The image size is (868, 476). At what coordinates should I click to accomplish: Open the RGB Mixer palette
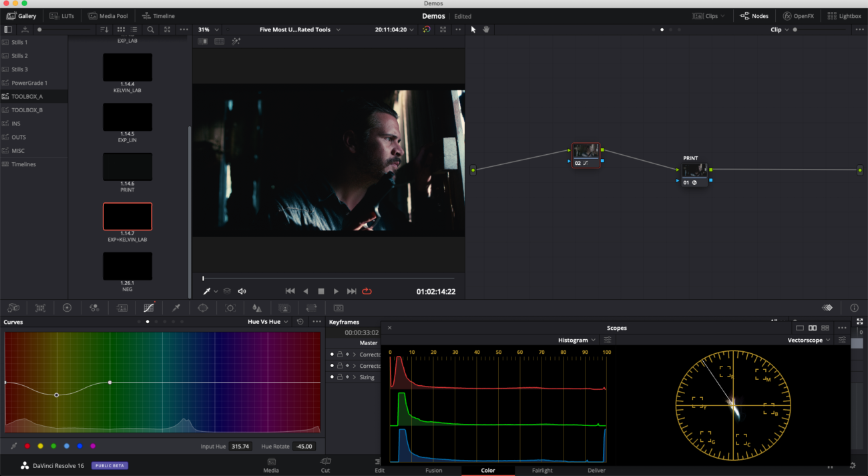click(x=94, y=308)
